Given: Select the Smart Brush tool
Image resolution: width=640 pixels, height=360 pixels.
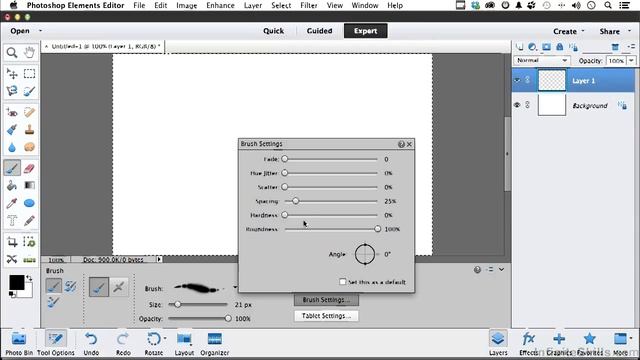Looking at the screenshot, I should pyautogui.click(x=12, y=129).
